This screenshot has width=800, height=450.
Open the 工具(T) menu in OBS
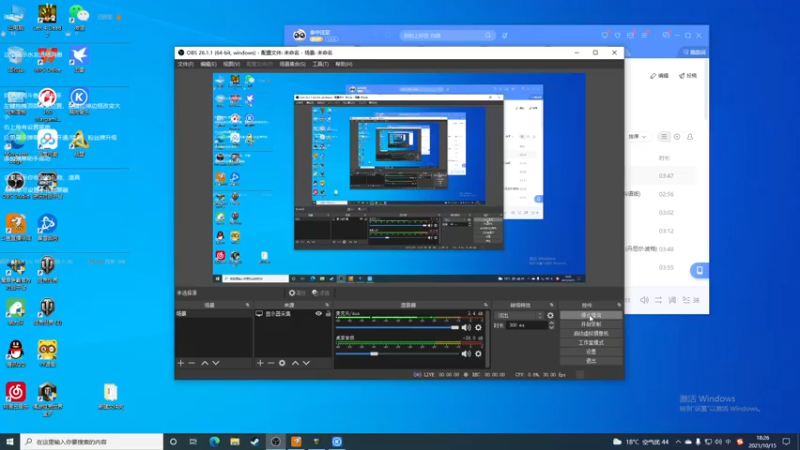[x=320, y=64]
